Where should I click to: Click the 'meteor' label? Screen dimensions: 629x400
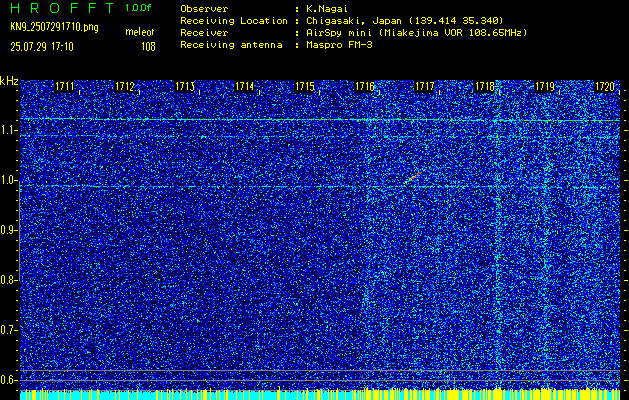[x=140, y=32]
